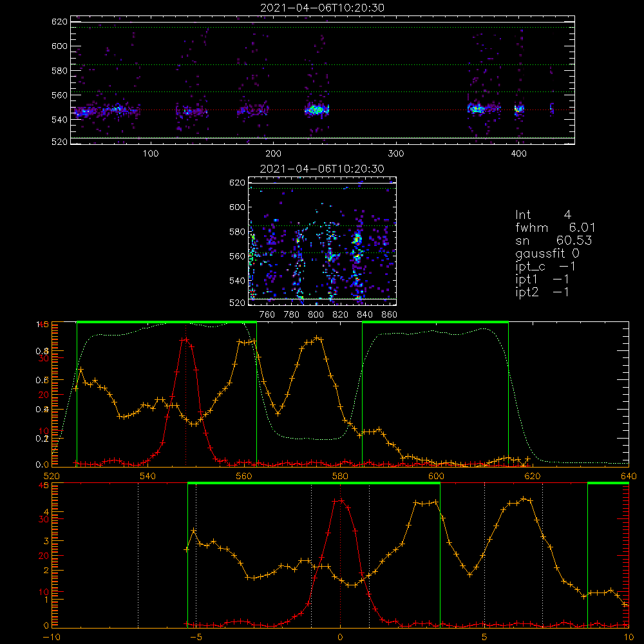Screen dimensions: 644x644
Task: Click x-axis label 400 on top image
Action: [518, 154]
